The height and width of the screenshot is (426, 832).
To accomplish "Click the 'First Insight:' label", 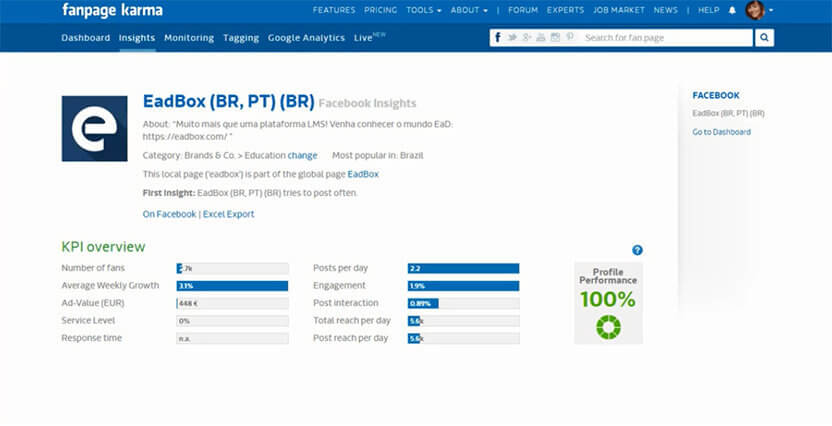I will tap(169, 193).
